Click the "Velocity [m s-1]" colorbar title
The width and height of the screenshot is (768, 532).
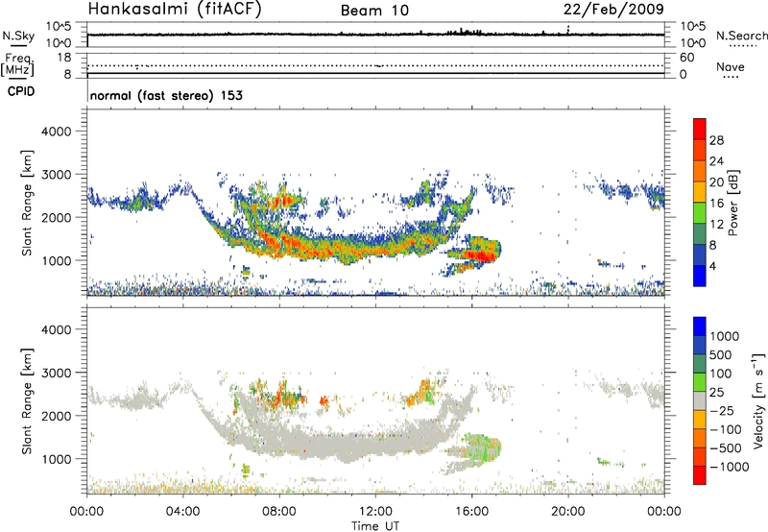click(x=758, y=400)
